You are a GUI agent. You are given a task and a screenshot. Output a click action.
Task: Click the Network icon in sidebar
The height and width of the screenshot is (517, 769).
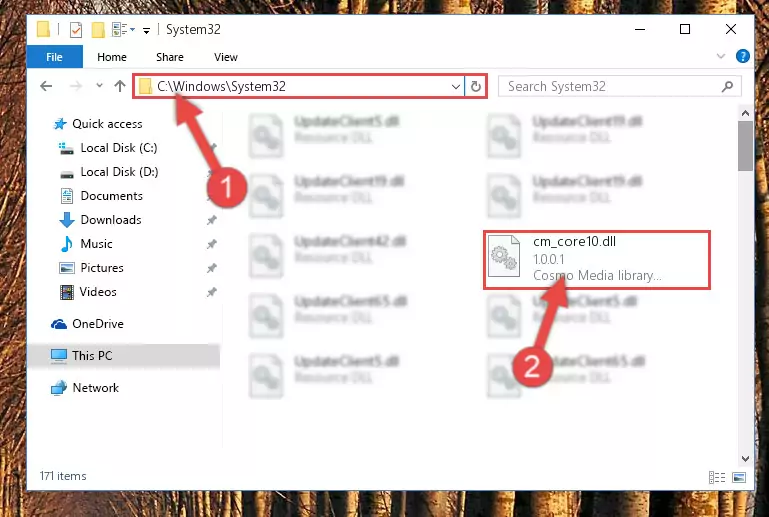(59, 388)
